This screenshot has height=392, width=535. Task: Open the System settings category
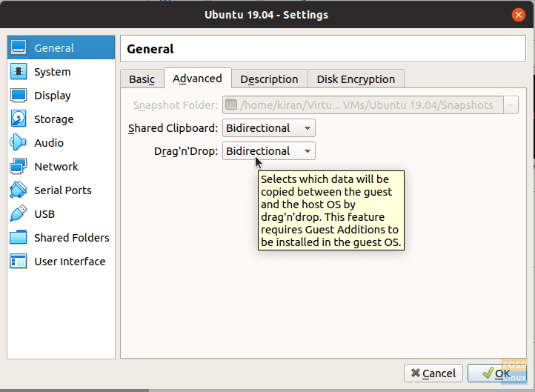[x=61, y=71]
